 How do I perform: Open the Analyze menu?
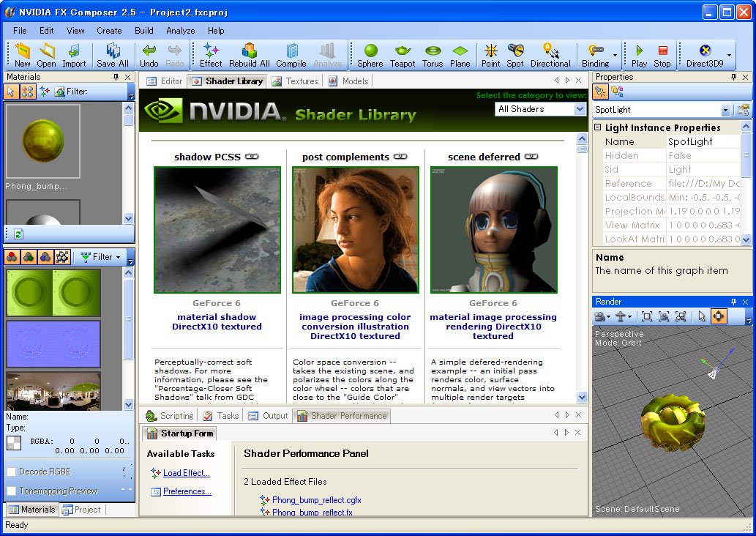tap(180, 31)
